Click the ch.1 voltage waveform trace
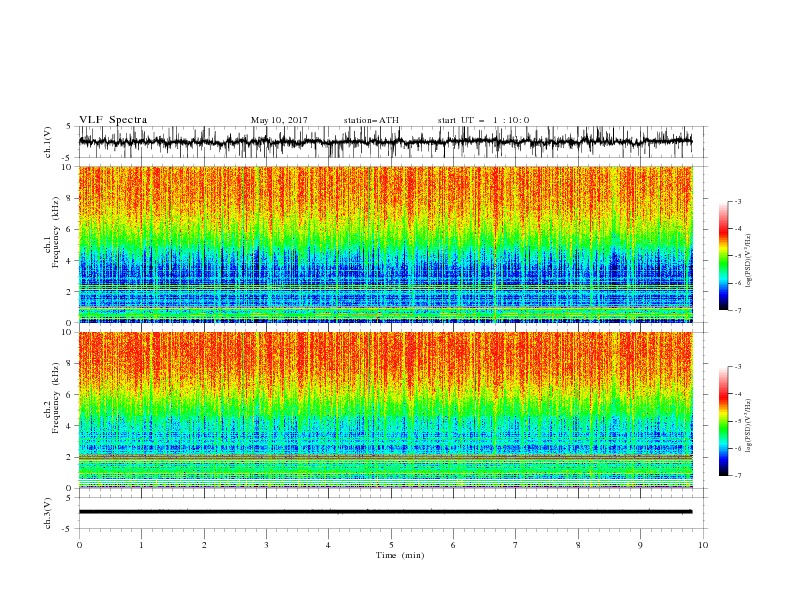Image resolution: width=792 pixels, height=612 pixels. coord(385,142)
